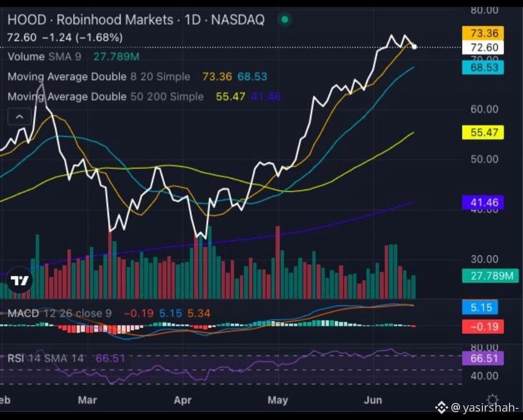This screenshot has height=420, width=523.
Task: Click the 66.51 value in RSI legend
Action: click(110, 359)
